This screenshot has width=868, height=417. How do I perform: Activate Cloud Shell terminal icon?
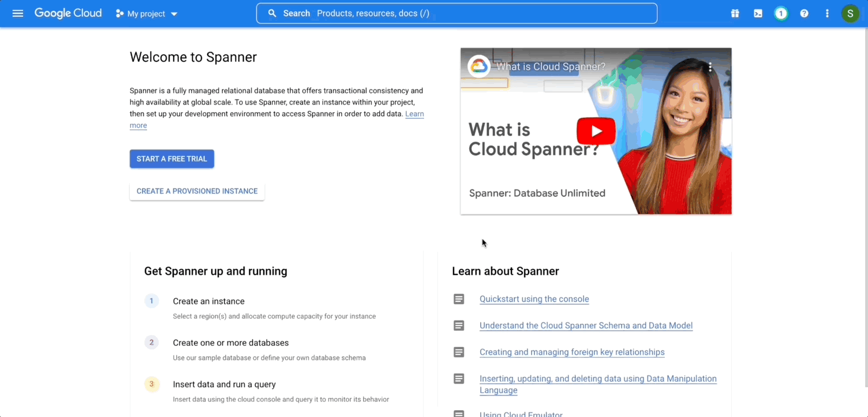click(x=758, y=13)
